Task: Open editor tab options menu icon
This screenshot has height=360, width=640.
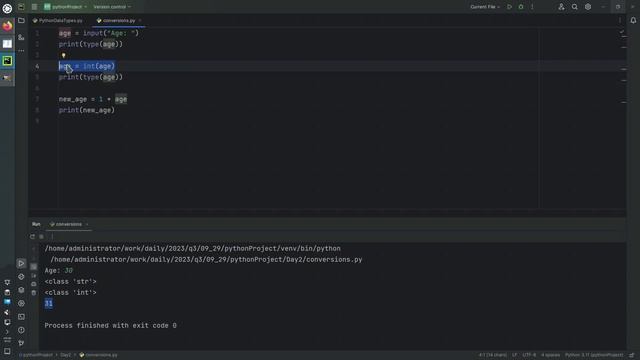Action: click(x=620, y=20)
